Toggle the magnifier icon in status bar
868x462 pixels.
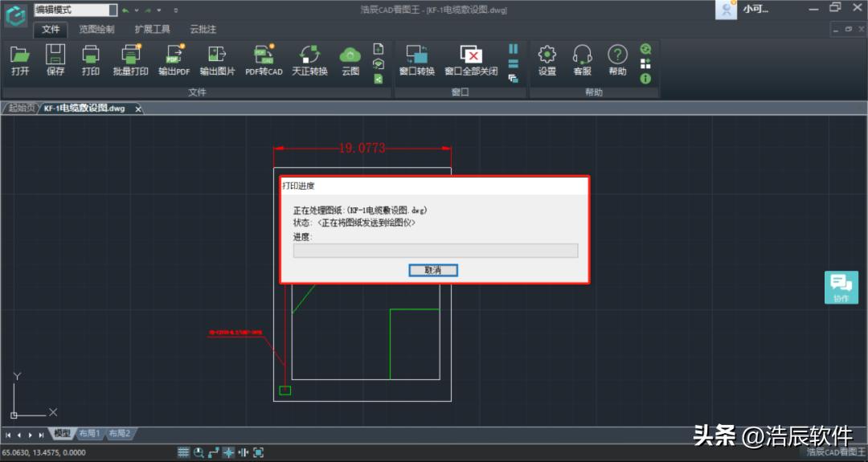(x=199, y=452)
